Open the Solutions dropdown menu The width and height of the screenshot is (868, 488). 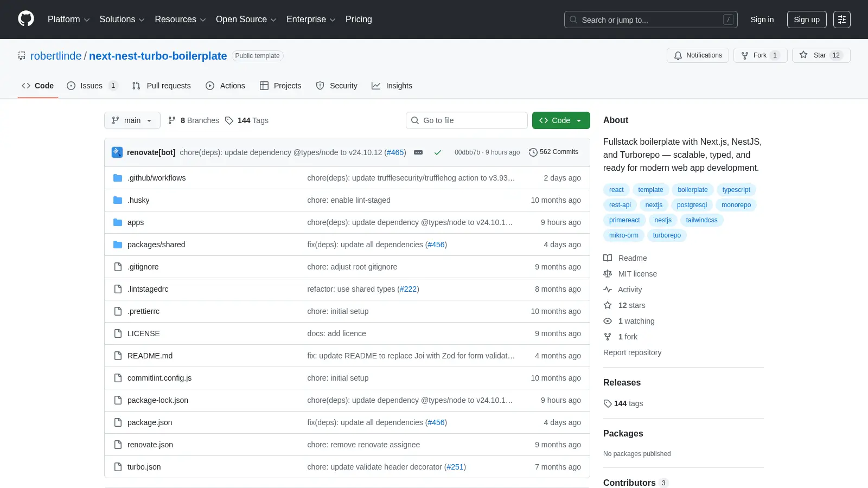122,20
